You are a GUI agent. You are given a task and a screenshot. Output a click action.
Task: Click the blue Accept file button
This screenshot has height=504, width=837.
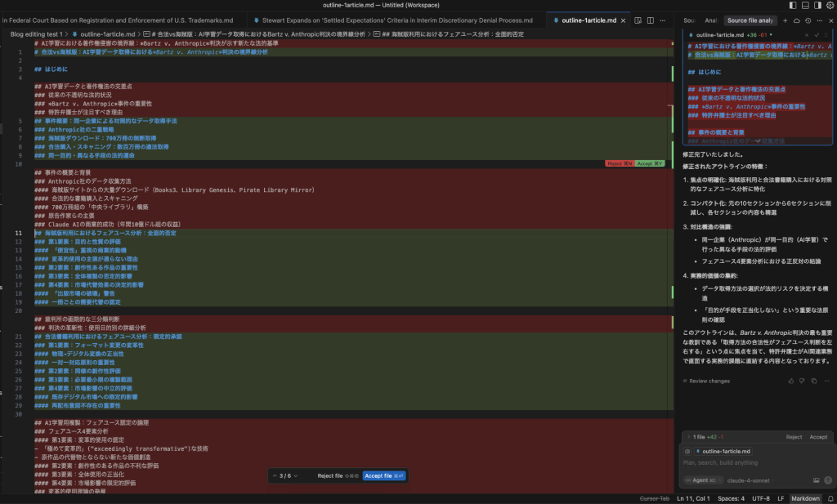[384, 475]
